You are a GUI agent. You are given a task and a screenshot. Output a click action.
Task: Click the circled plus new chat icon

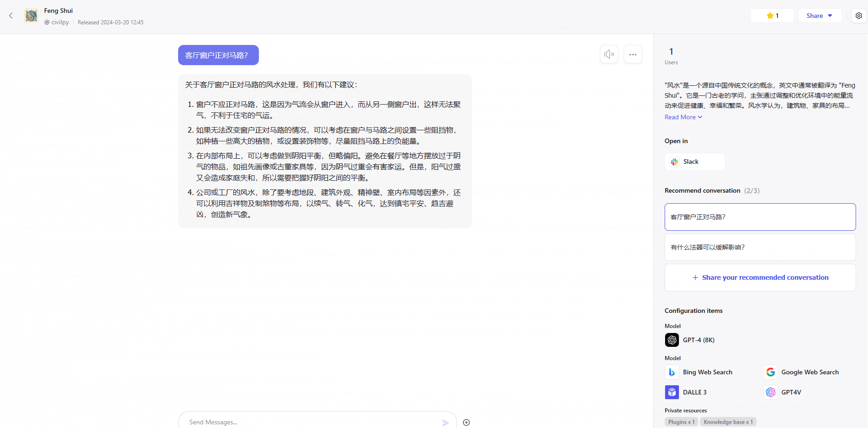coord(466,422)
